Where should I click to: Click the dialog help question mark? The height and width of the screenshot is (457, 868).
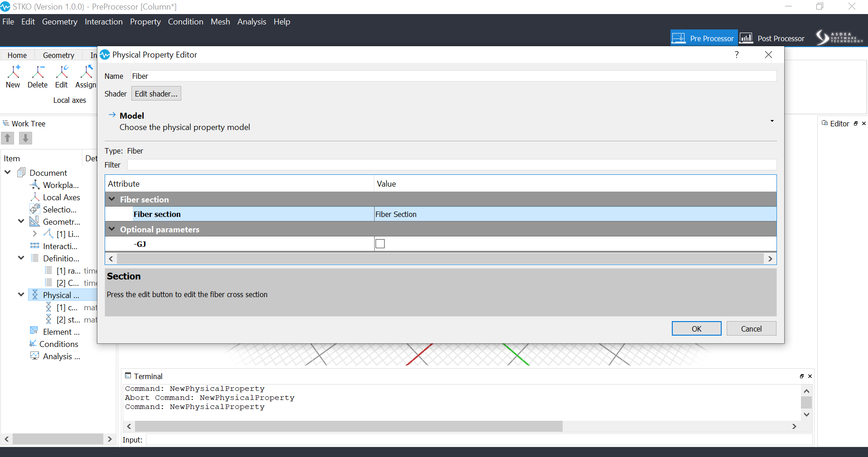737,55
